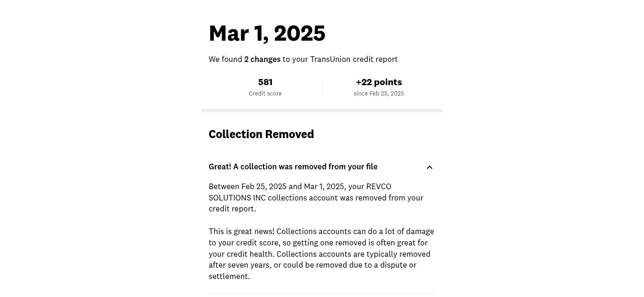Screen dimensions: 644x297
Task: Collapse the section using the chevron-up icon
Action: pyautogui.click(x=430, y=167)
